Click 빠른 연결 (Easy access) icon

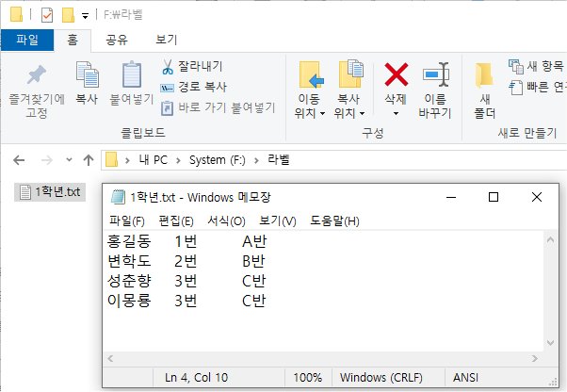(515, 88)
